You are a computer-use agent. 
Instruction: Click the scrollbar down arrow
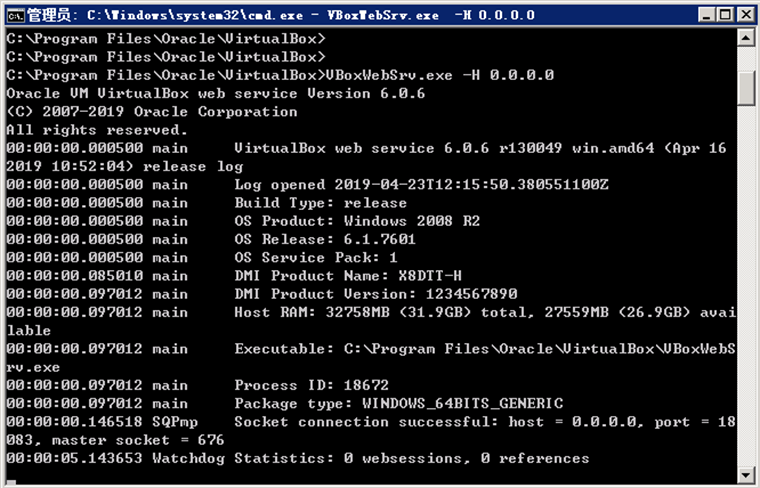(745, 474)
